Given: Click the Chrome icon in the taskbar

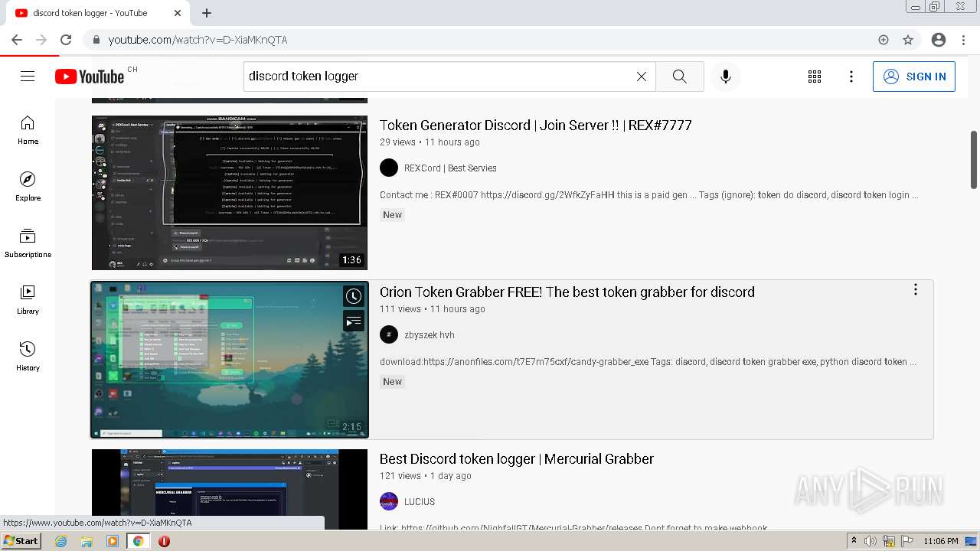Looking at the screenshot, I should (139, 541).
